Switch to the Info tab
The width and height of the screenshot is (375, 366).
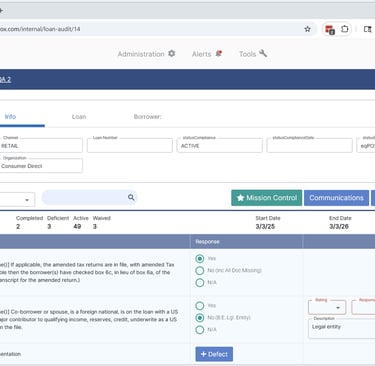10,117
